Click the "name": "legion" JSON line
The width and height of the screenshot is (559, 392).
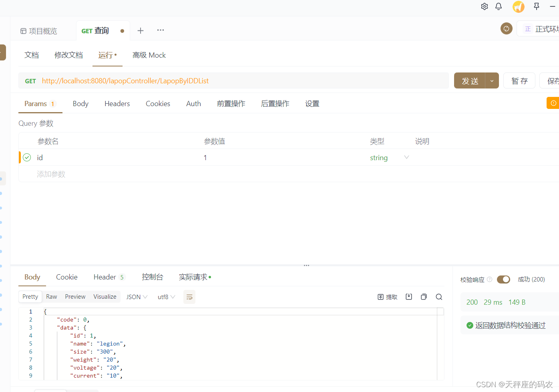[x=98, y=344]
